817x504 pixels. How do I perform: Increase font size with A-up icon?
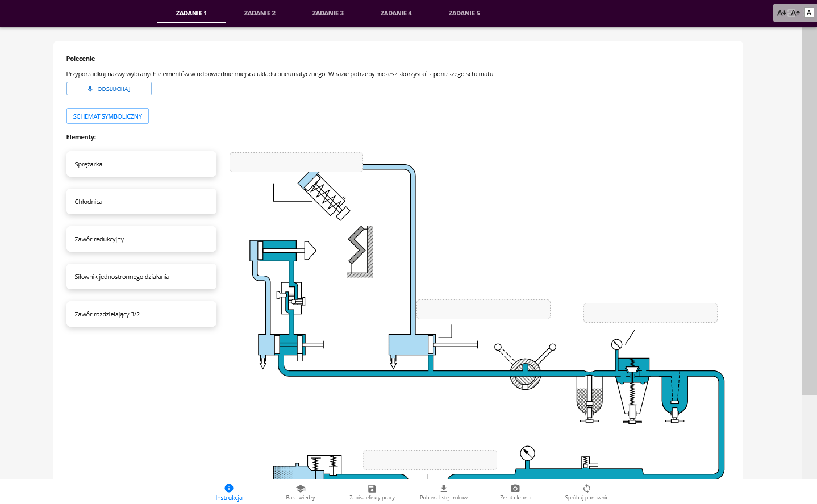[795, 13]
